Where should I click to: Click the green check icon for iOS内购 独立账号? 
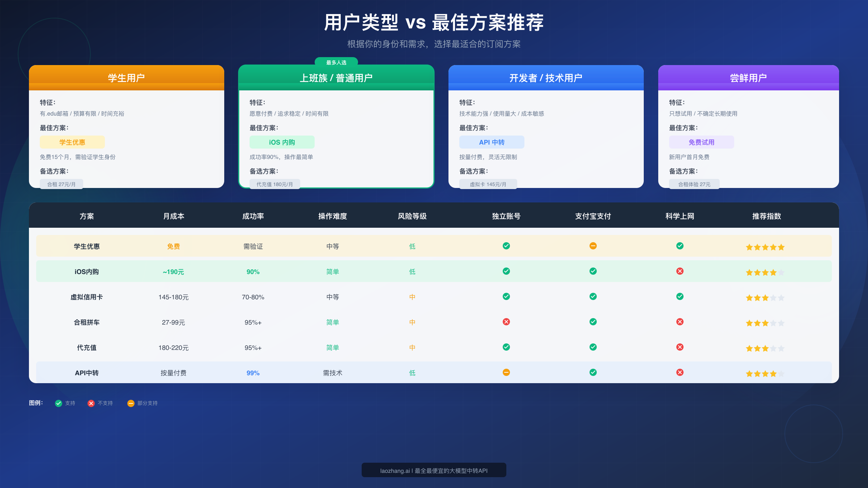click(506, 271)
